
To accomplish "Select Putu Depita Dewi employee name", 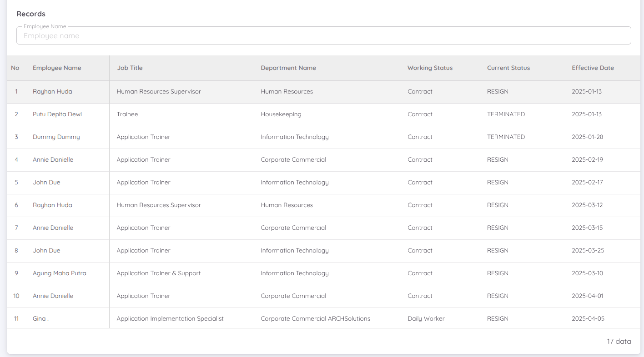I will [57, 114].
